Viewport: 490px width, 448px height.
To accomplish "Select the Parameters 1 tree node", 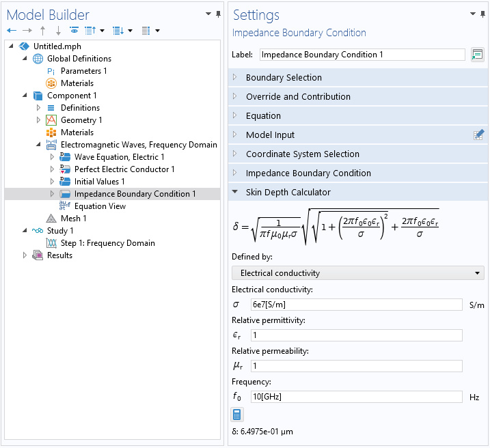I will (84, 71).
